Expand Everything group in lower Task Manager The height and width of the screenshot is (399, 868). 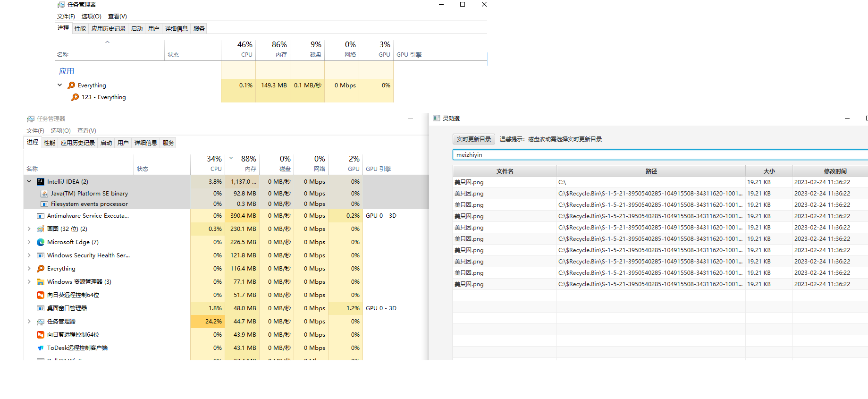pos(29,269)
